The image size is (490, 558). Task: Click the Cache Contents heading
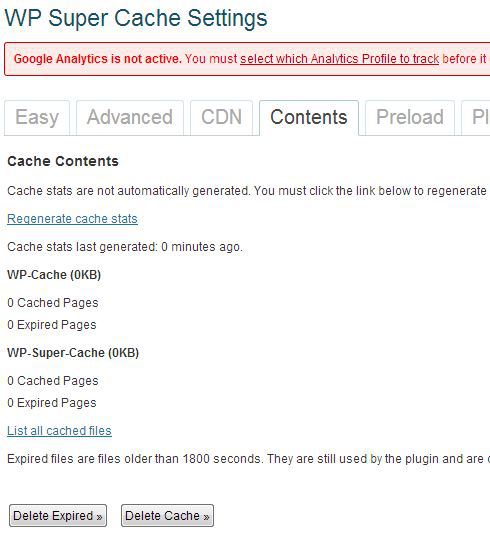(63, 161)
